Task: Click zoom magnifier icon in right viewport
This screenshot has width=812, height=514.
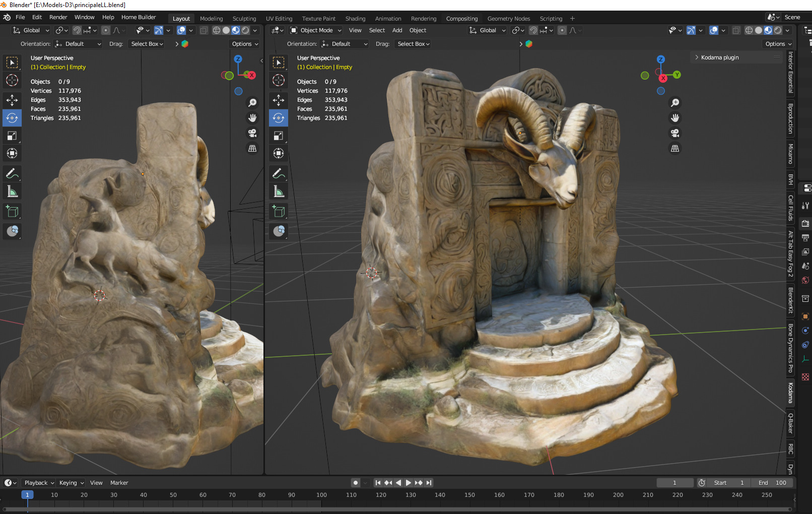Action: coord(675,103)
